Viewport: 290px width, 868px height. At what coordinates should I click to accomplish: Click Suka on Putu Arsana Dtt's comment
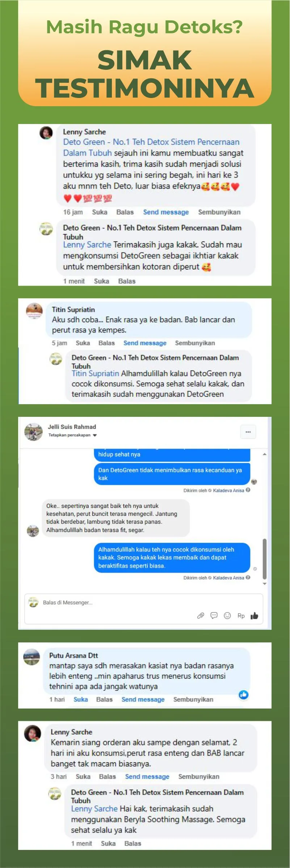point(81,699)
